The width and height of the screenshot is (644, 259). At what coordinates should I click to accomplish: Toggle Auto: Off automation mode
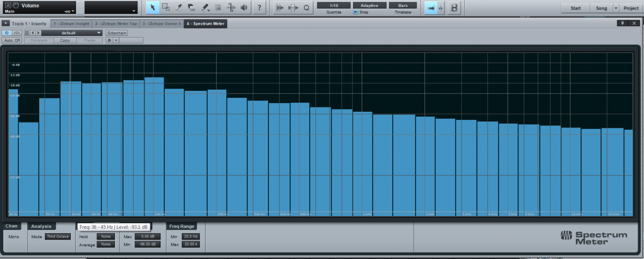[12, 40]
